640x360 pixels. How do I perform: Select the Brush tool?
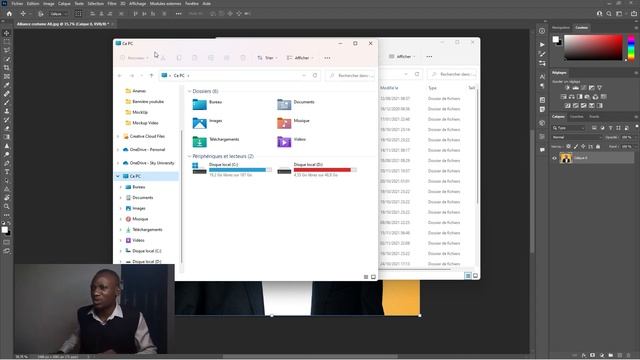coord(7,102)
